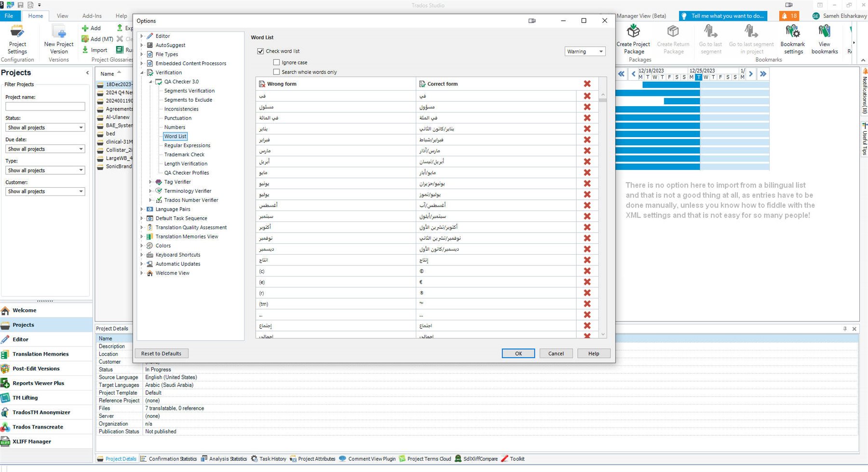Remove the إجتماع word list entry
Screen dimensions: 868x472
[587, 326]
